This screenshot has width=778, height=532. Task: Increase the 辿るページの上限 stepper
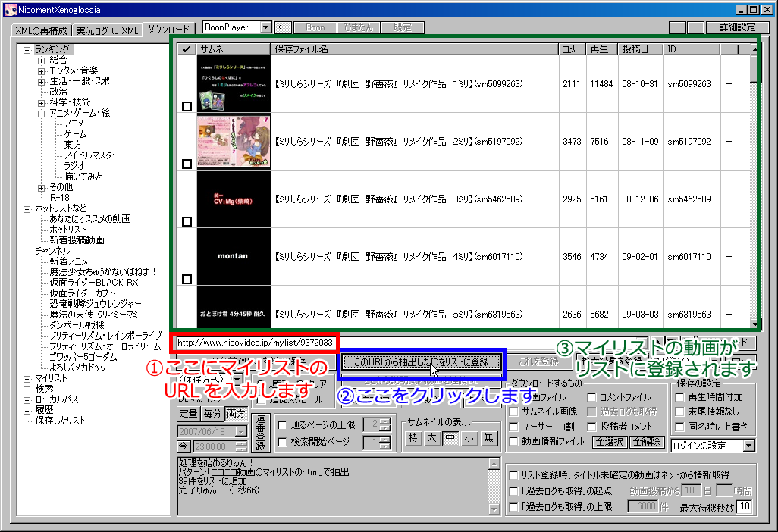coord(384,422)
